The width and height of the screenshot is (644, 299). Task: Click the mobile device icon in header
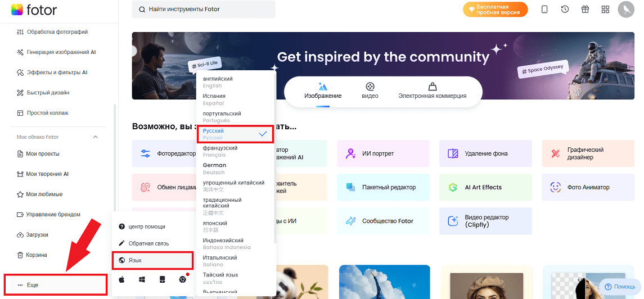tap(544, 10)
